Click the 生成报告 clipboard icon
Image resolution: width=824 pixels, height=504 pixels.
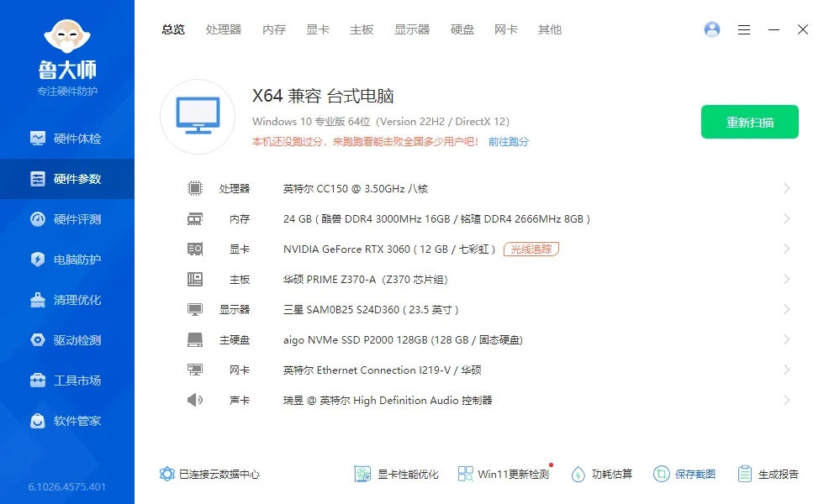(745, 474)
